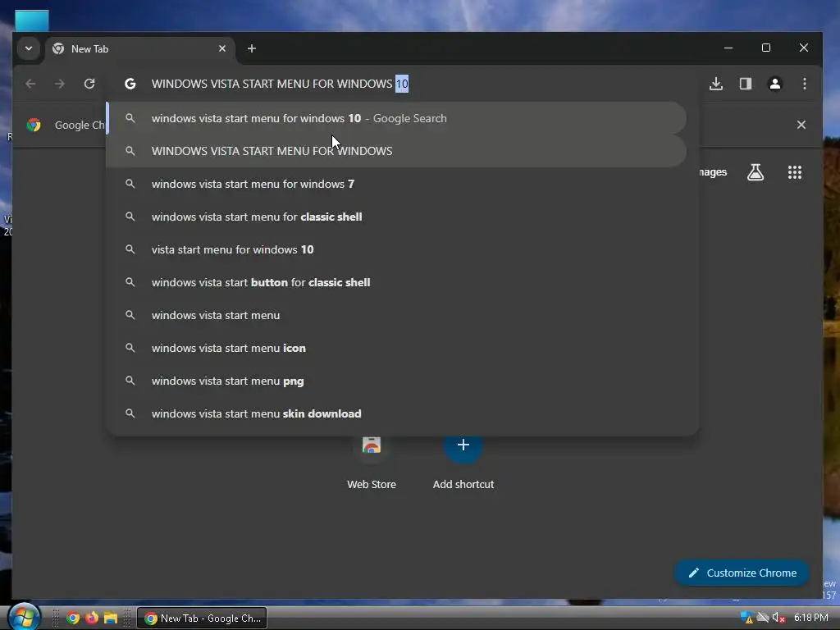Open the tab search dropdown arrow
This screenshot has height=630, width=840.
pos(29,48)
